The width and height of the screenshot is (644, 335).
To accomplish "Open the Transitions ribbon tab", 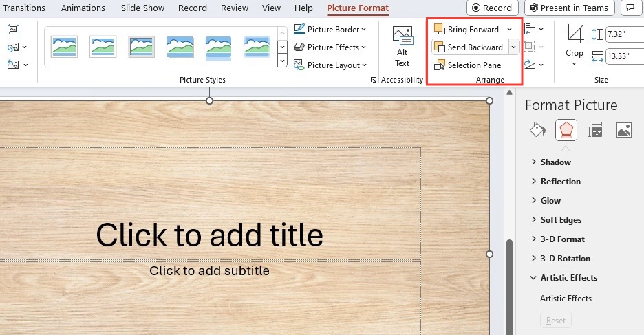I will [24, 8].
